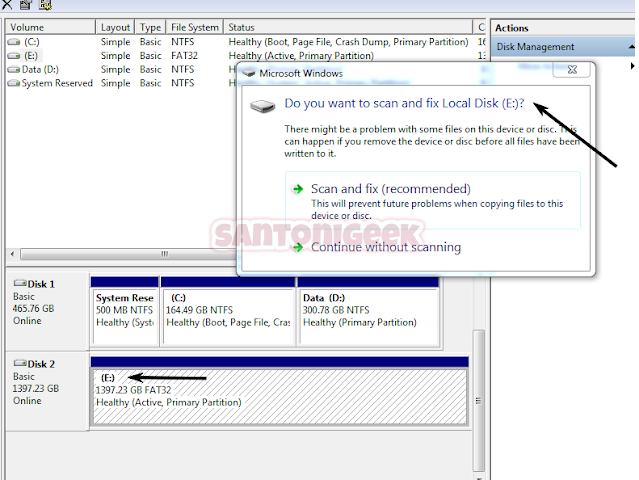Sort by the Status column header
This screenshot has height=480, width=639.
pyautogui.click(x=348, y=27)
